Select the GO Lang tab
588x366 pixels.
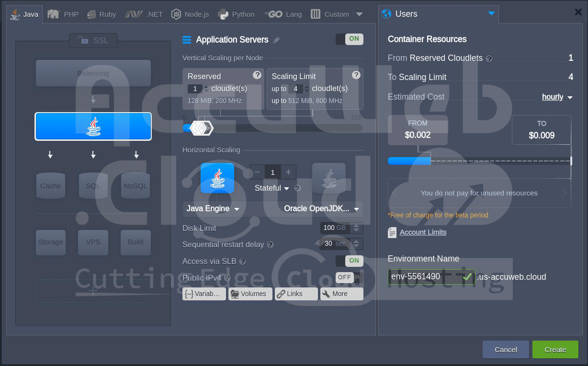coord(283,14)
